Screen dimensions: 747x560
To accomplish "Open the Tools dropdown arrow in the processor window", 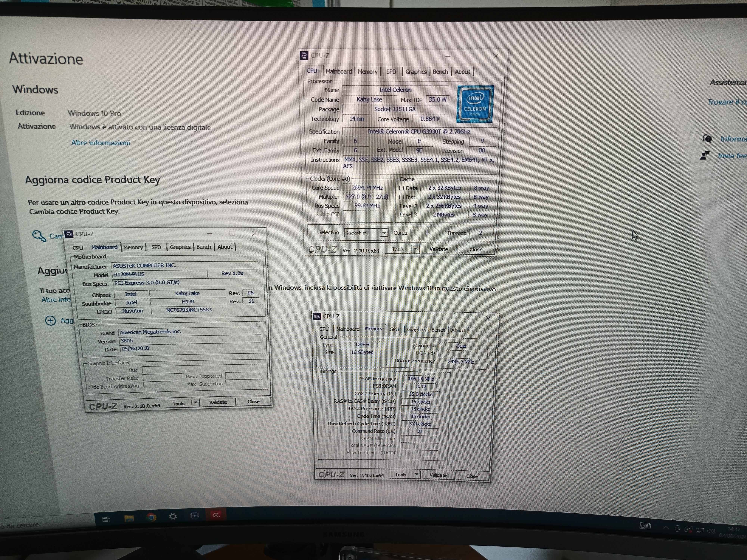I will [415, 249].
